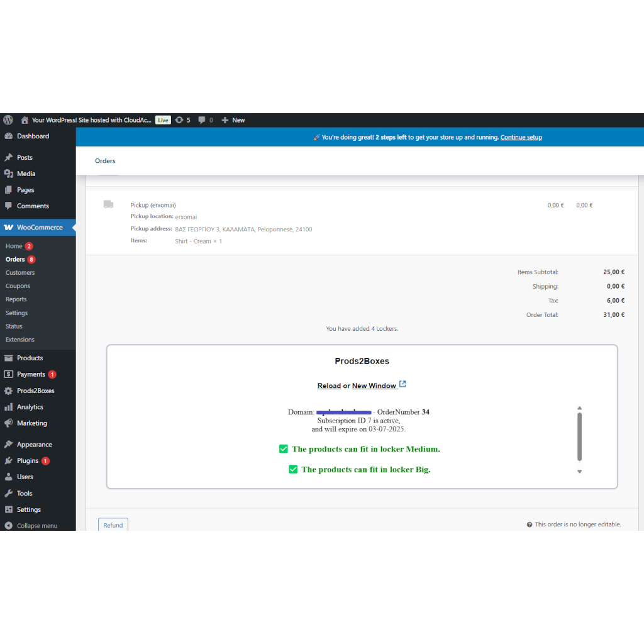644x644 pixels.
Task: Open the Coupons submenu item
Action: [x=18, y=286]
